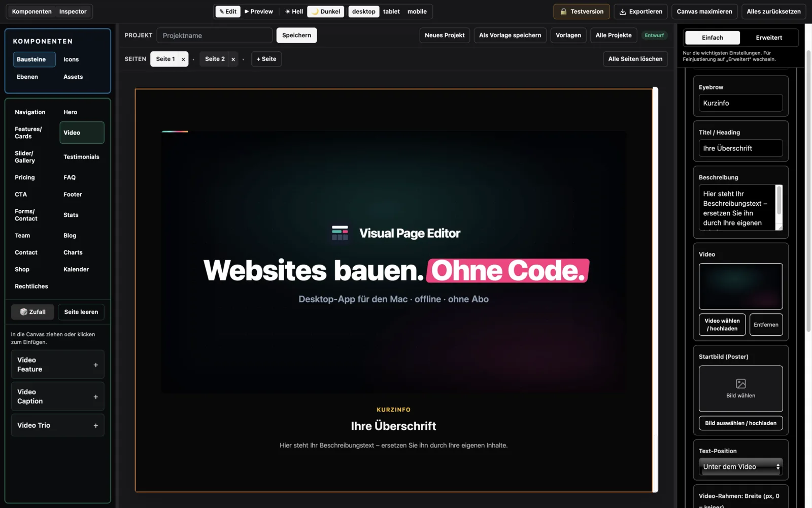Switch to Preview mode
This screenshot has width=812, height=508.
(x=259, y=11)
